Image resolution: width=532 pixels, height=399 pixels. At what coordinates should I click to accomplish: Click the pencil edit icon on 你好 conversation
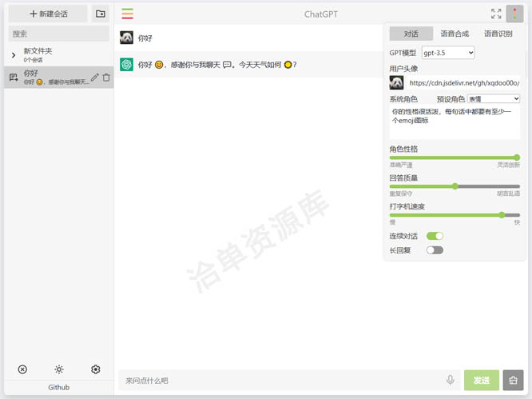tap(95, 78)
